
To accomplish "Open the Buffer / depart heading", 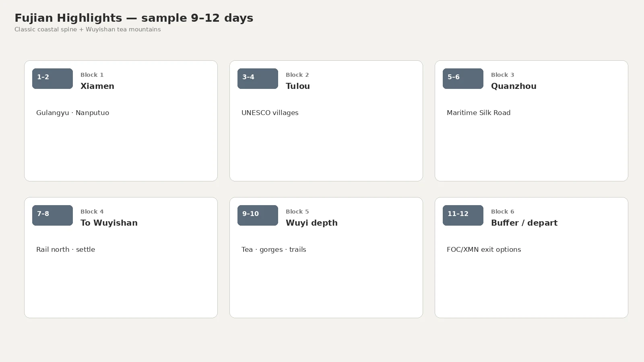I will pos(524,223).
